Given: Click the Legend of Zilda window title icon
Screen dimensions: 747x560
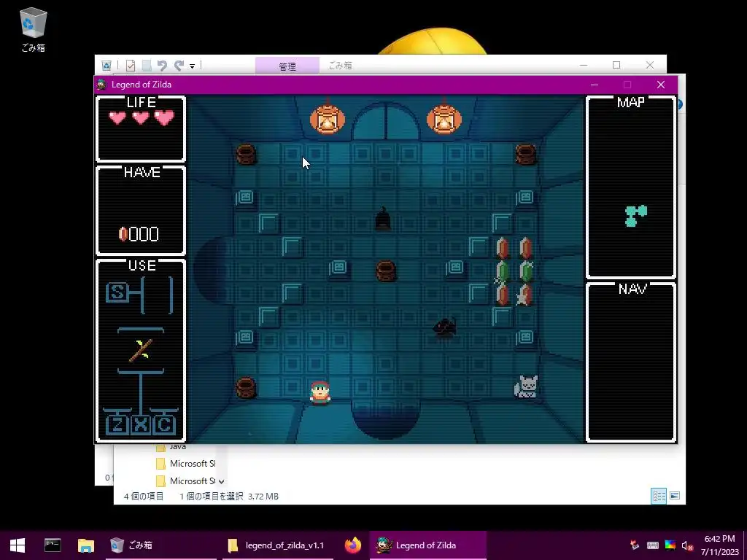Looking at the screenshot, I should point(102,85).
